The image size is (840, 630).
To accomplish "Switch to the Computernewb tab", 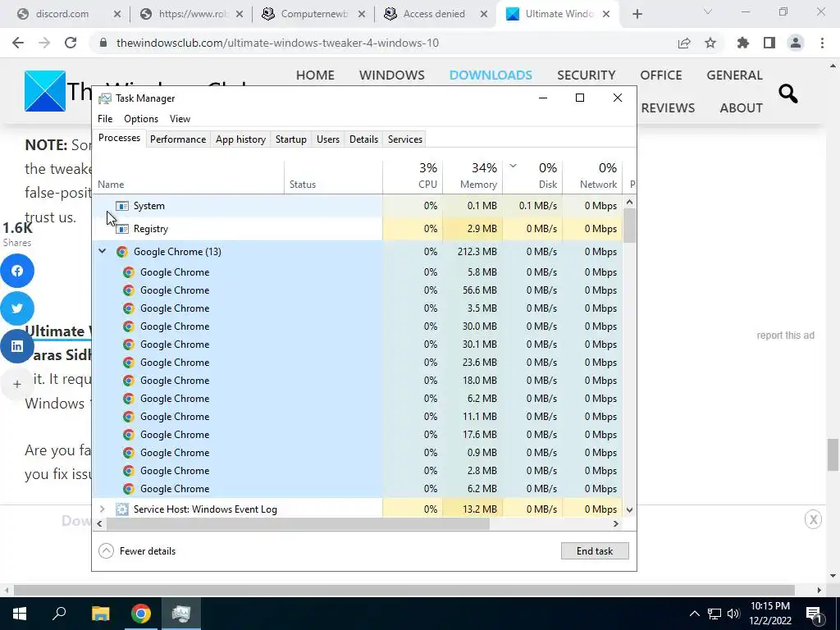I will click(x=314, y=15).
